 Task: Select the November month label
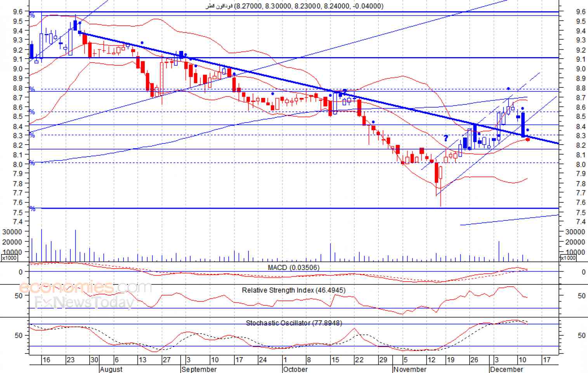pyautogui.click(x=410, y=369)
